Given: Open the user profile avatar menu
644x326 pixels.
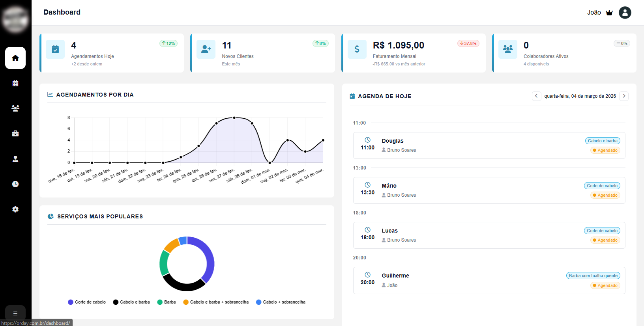Looking at the screenshot, I should [x=625, y=13].
